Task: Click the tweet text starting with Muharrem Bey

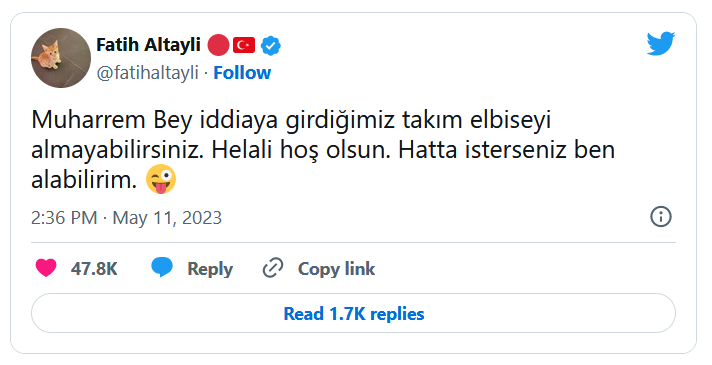Action: point(323,150)
